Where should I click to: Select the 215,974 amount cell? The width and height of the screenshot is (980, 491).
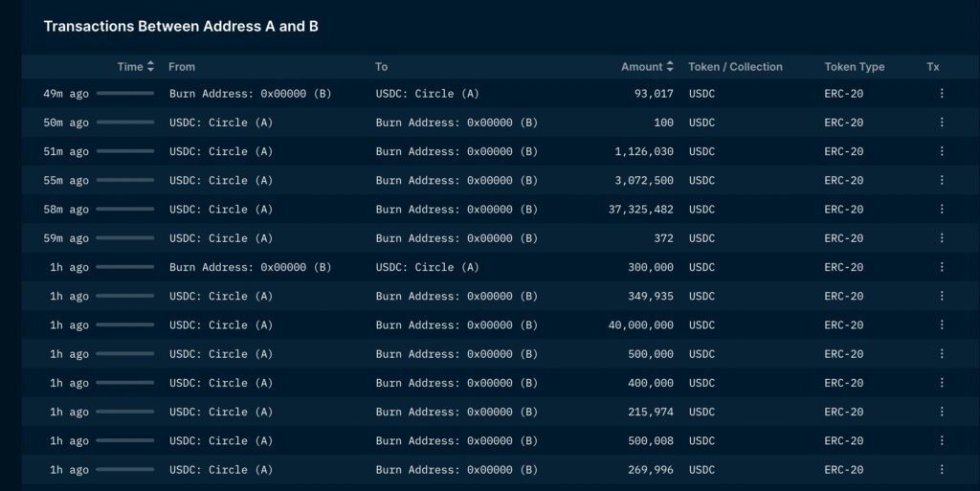click(651, 412)
